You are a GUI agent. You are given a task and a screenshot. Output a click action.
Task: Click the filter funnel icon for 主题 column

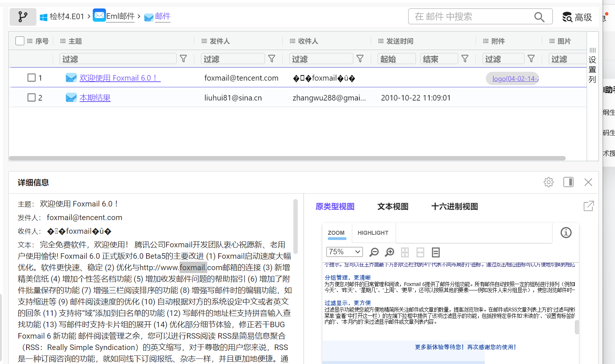(183, 59)
